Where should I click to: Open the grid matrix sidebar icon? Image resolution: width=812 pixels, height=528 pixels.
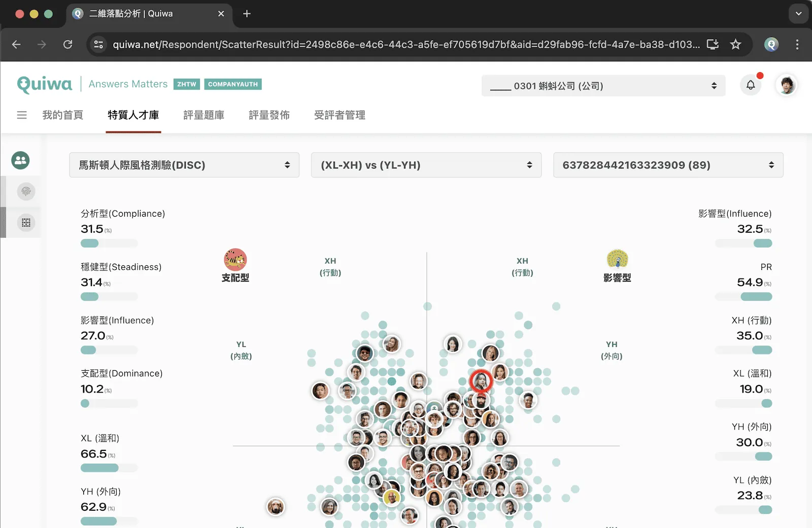pos(26,222)
